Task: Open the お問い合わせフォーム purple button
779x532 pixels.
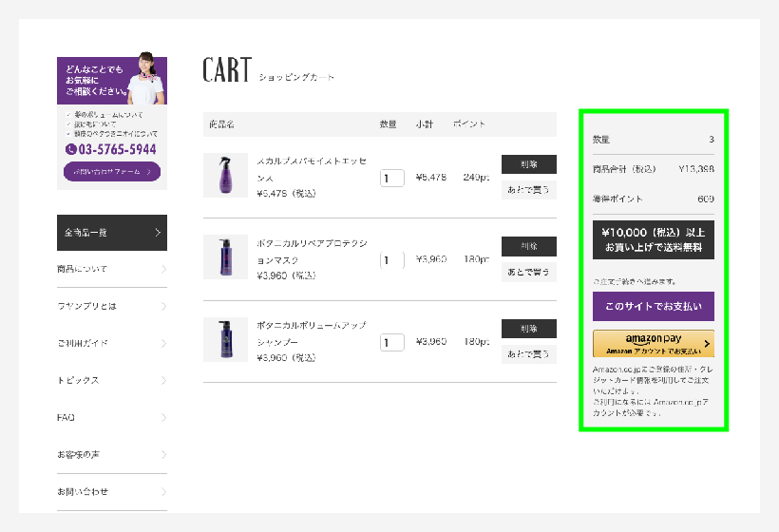Action: point(112,172)
